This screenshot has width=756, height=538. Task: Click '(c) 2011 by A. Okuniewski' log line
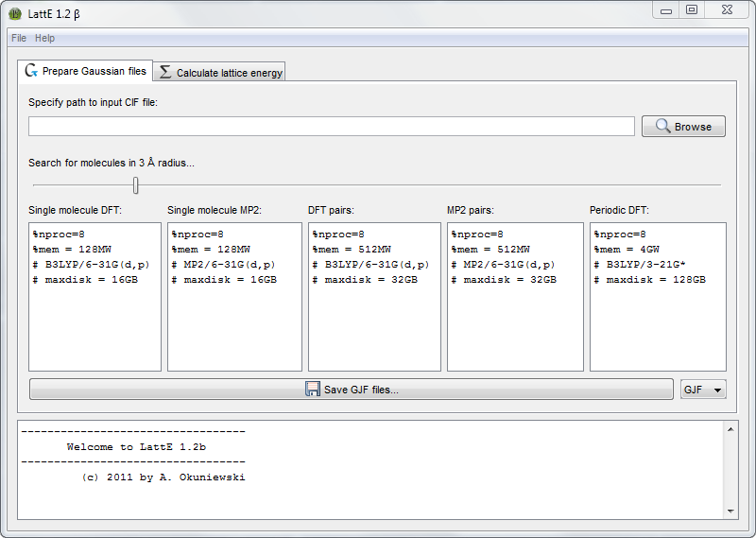(x=163, y=477)
